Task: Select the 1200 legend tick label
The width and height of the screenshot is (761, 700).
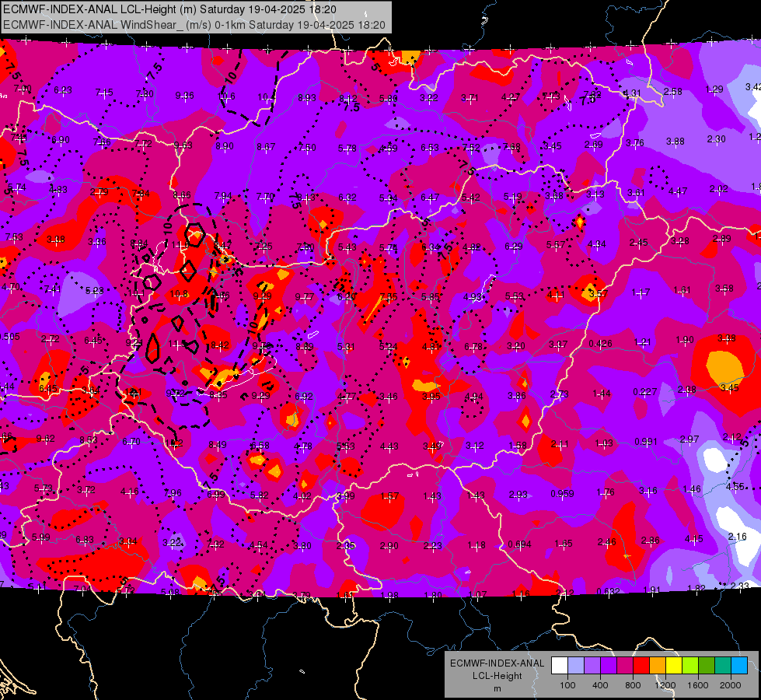Action: 665,685
